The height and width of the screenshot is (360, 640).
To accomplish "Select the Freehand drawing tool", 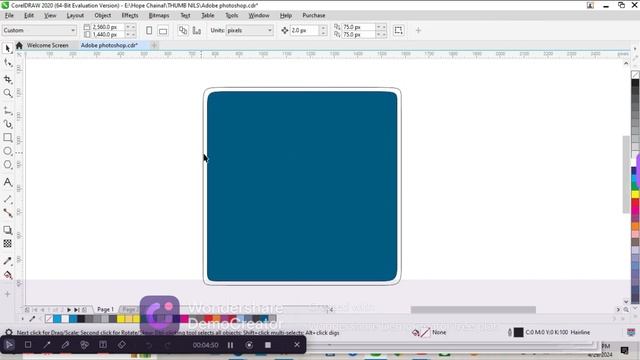I will (x=8, y=110).
